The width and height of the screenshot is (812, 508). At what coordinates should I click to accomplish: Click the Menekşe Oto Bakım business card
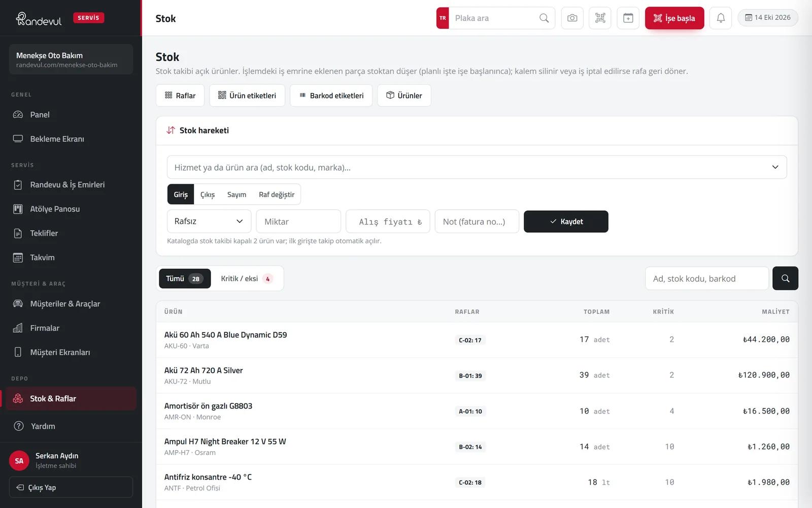tap(71, 59)
